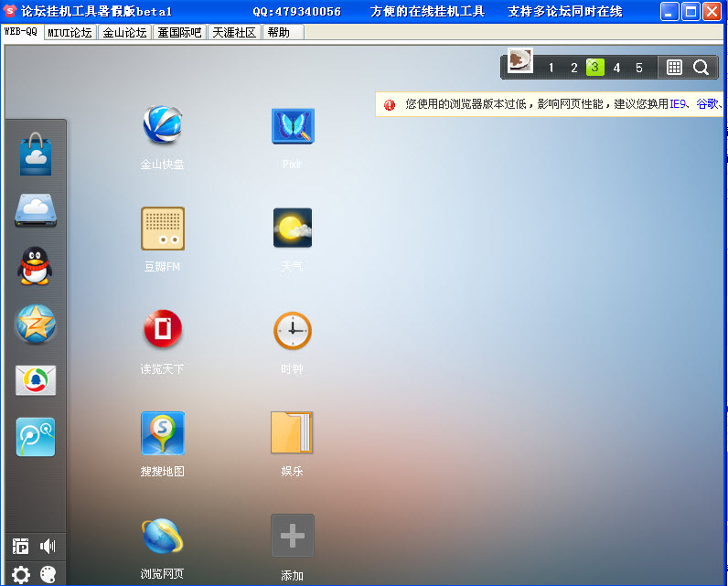Switch to desktop page 1
Screen dimensions: 728x586
pos(551,68)
